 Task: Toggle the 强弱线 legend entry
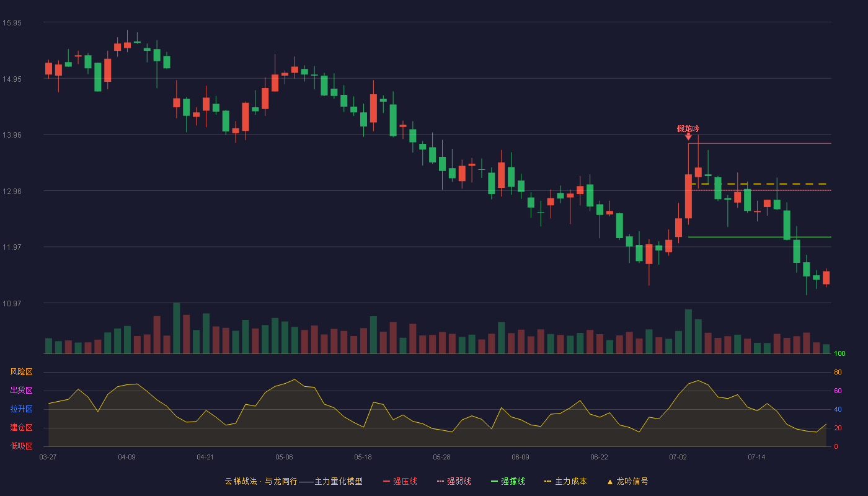pos(454,481)
